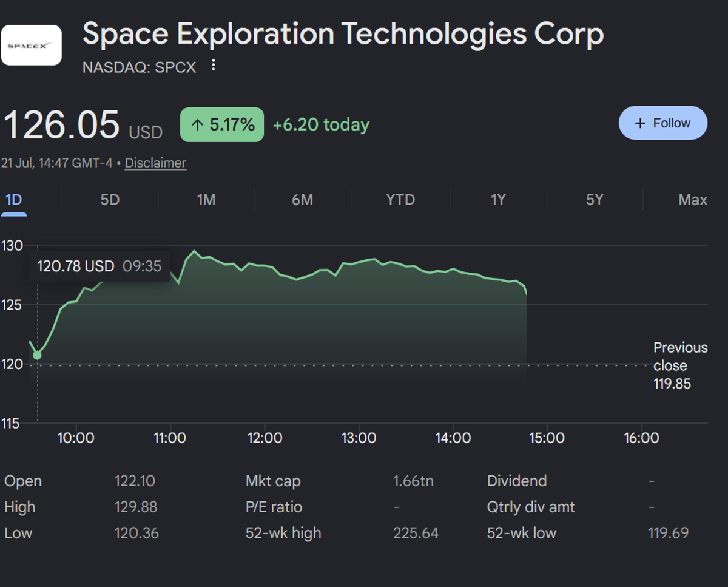Click the Previous close 119.85 label
728x587 pixels.
(x=680, y=365)
